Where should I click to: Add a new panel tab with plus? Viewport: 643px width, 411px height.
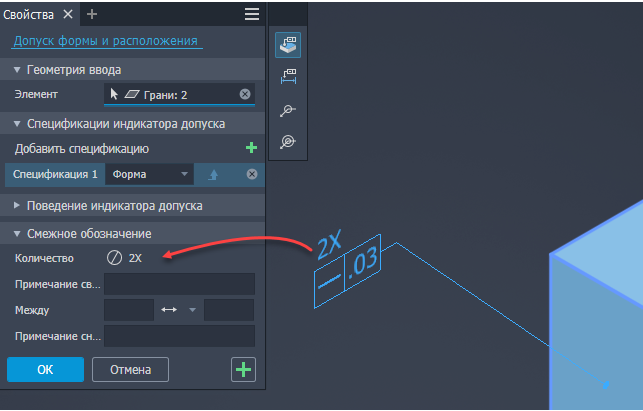point(92,14)
